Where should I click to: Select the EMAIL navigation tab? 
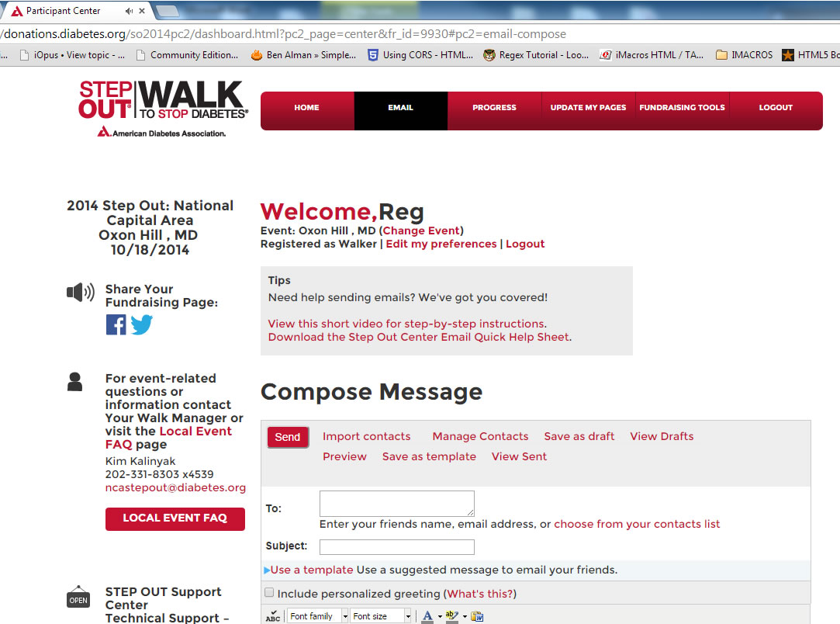pos(401,107)
